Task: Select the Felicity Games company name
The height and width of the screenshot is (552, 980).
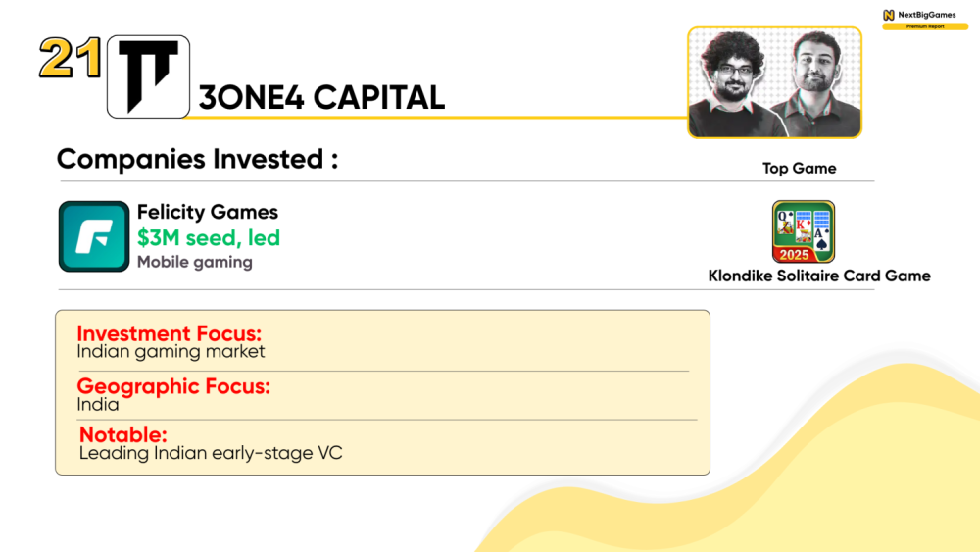Action: [208, 212]
